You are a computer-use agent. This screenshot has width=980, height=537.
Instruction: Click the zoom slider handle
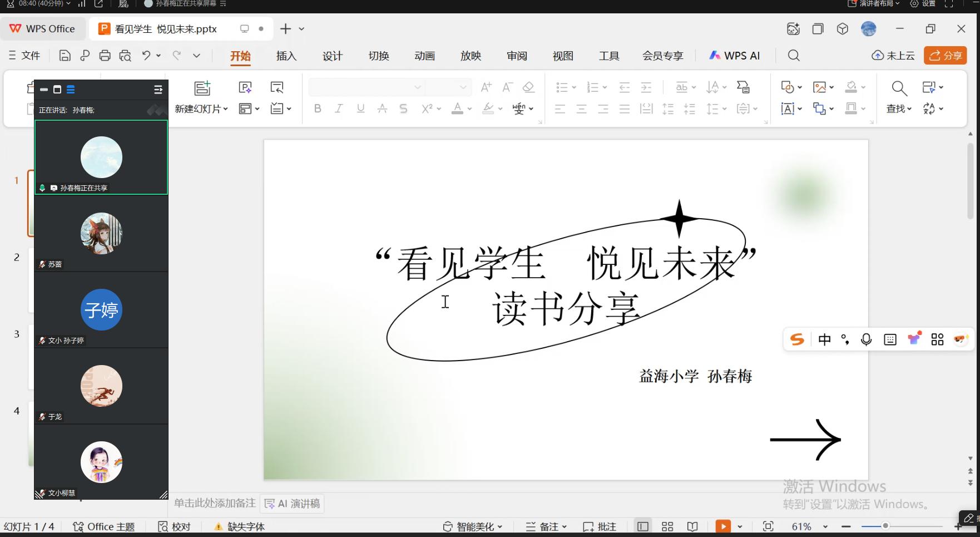click(885, 526)
